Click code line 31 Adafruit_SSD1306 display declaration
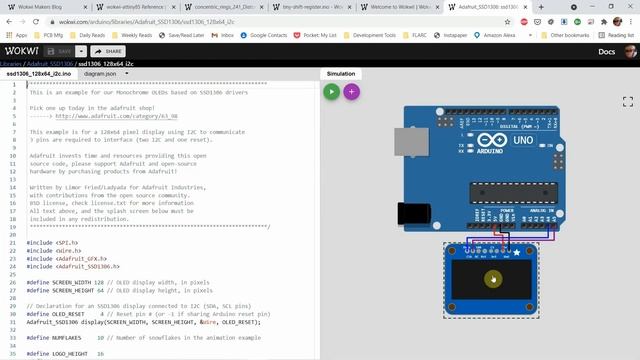Screen dimensions: 640x360 (143, 322)
